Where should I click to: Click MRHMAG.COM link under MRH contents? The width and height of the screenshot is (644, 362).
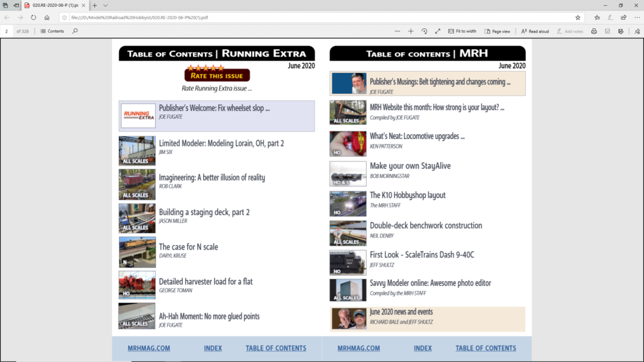pyautogui.click(x=358, y=348)
